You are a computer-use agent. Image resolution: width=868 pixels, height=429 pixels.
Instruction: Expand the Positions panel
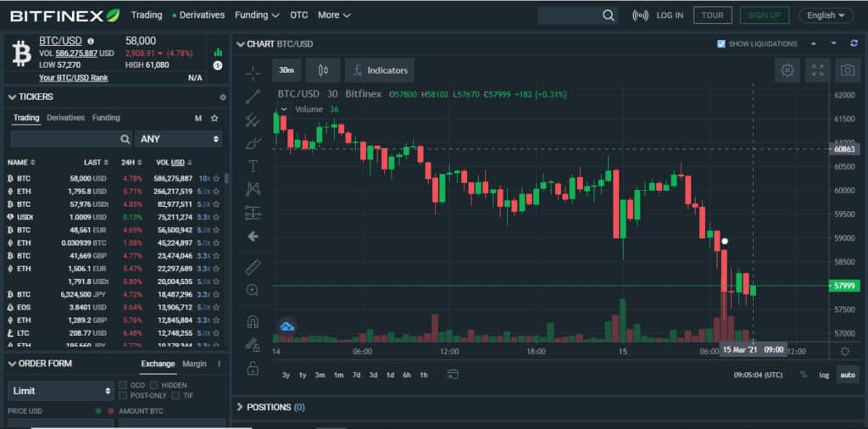click(240, 407)
